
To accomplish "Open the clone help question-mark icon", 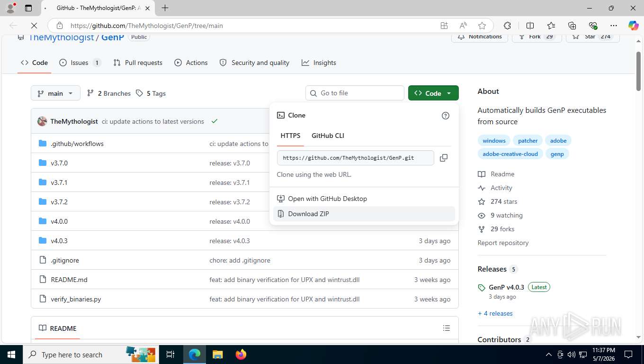I will [x=445, y=116].
